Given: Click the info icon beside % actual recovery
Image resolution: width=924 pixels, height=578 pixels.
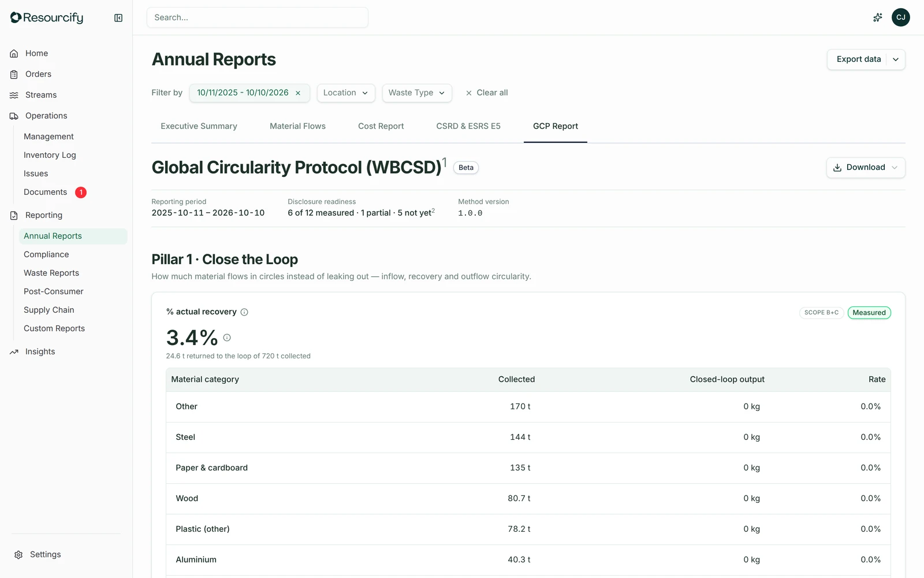Looking at the screenshot, I should (x=244, y=312).
